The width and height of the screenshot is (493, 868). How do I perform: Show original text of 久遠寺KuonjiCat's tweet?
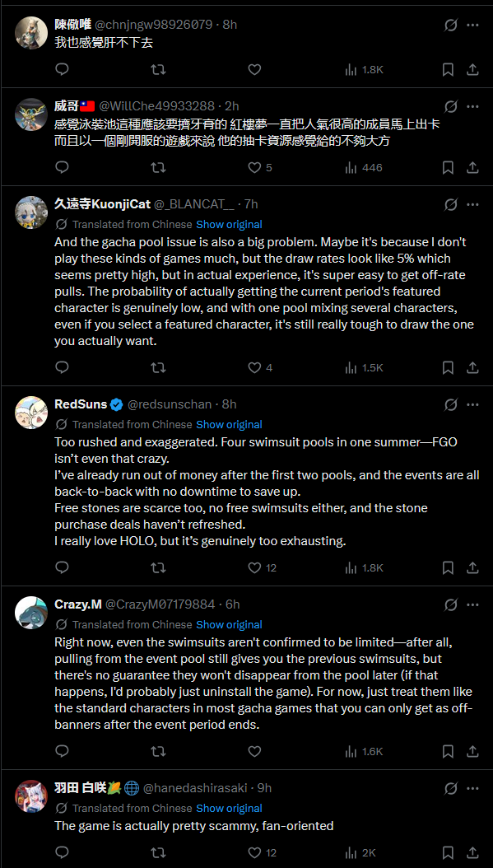[229, 225]
